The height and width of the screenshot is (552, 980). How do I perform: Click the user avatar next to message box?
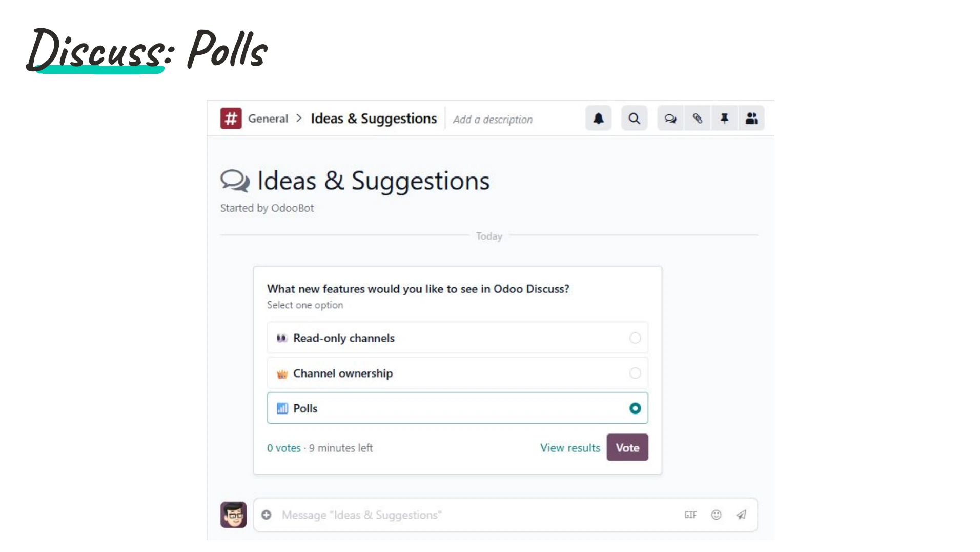233,515
